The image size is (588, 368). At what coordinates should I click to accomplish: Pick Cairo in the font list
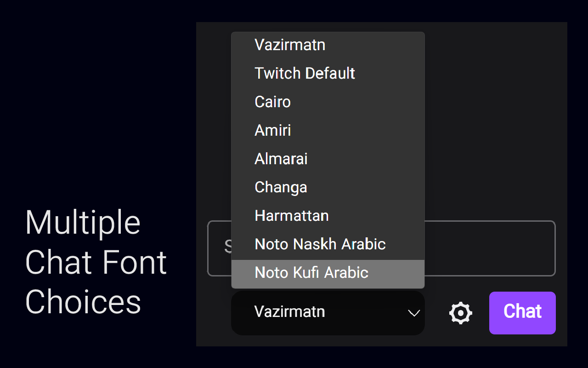point(273,102)
